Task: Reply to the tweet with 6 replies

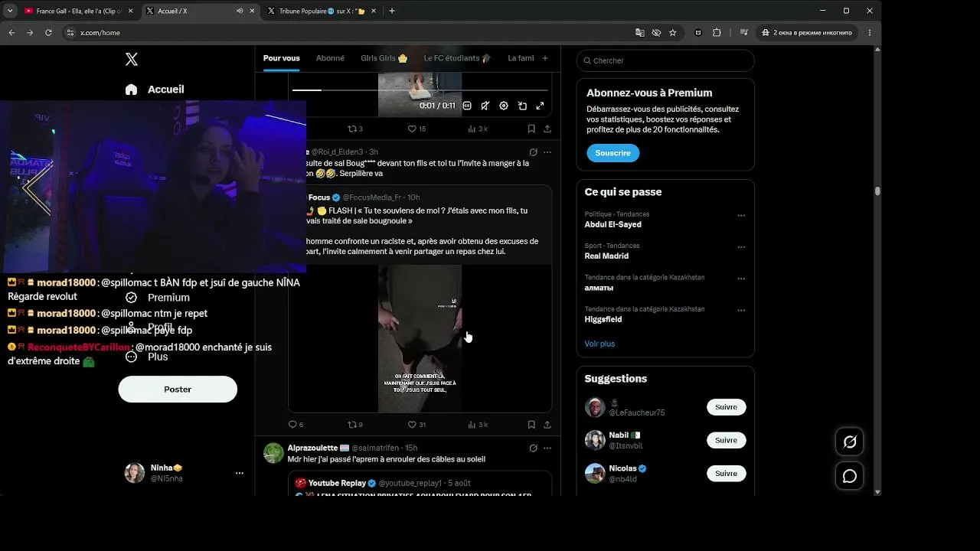Action: 296,425
